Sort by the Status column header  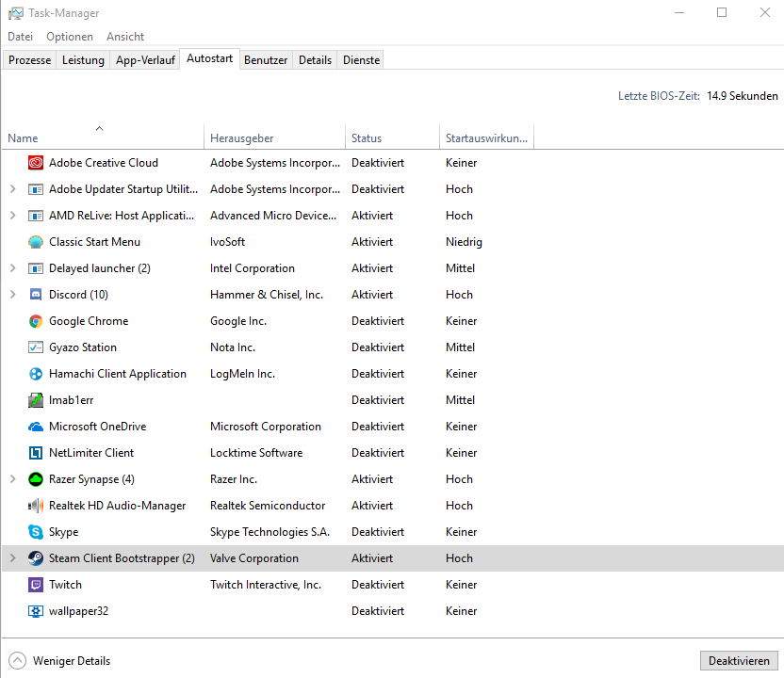coord(393,137)
